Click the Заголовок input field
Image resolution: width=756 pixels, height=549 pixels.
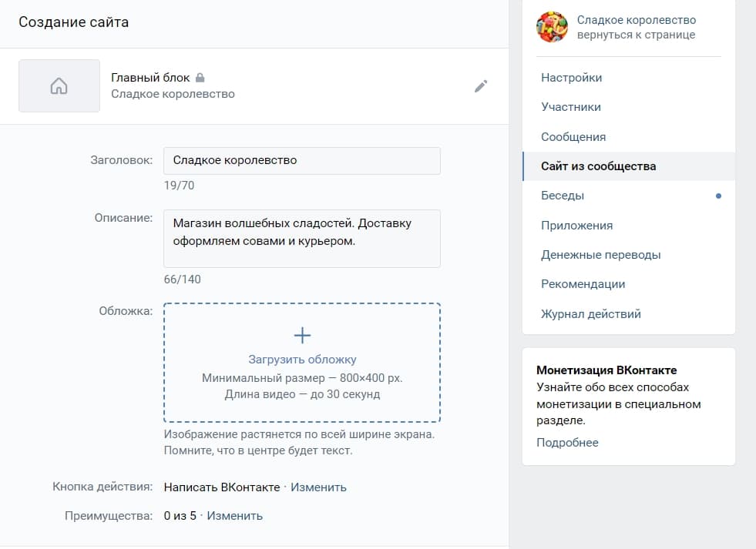pos(301,160)
